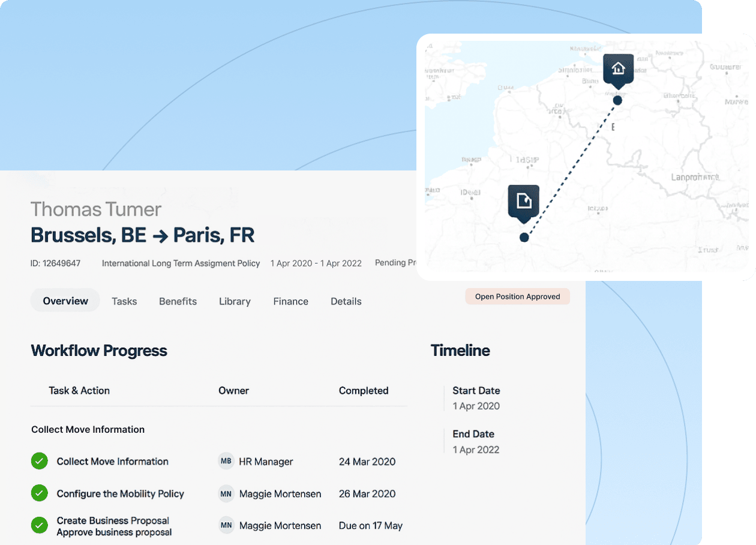Switch to the Tasks tab

pyautogui.click(x=124, y=301)
